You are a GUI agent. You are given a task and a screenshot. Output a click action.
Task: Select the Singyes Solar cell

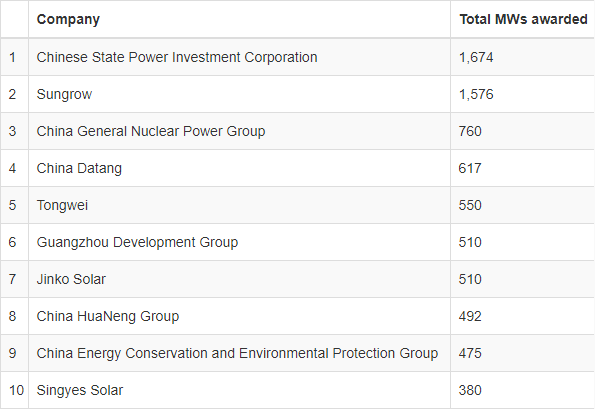point(239,390)
